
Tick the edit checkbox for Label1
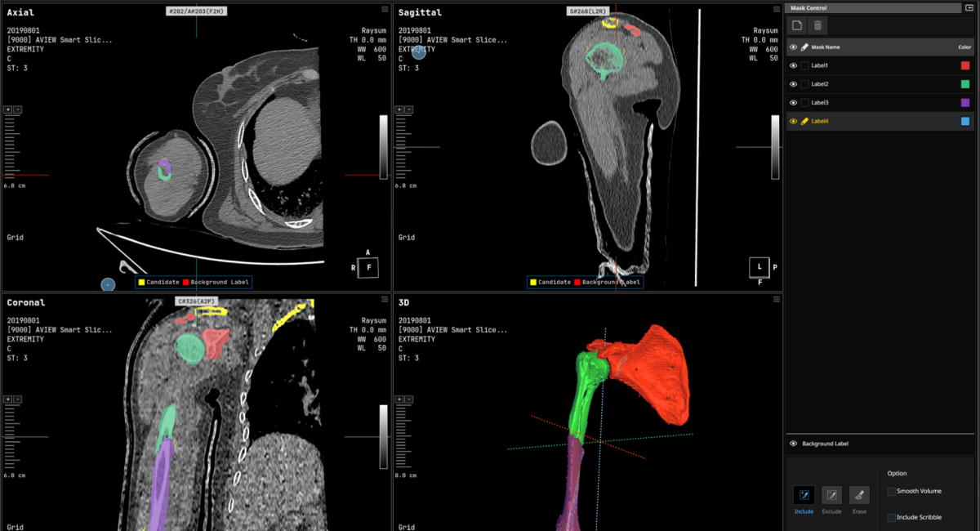click(x=804, y=65)
